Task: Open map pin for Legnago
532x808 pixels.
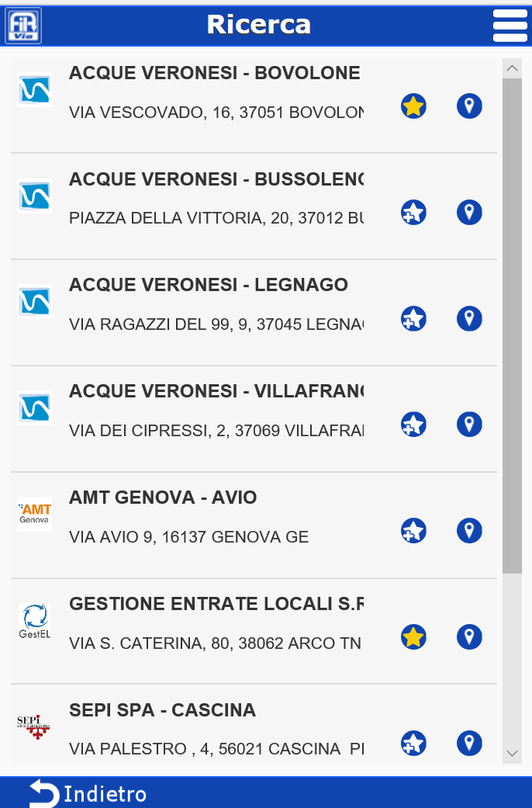Action: [x=469, y=318]
